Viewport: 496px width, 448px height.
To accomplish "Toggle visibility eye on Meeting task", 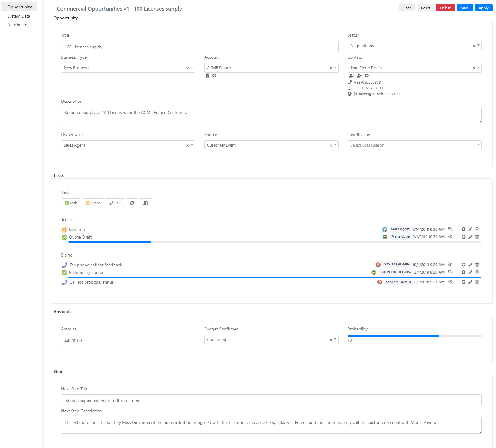I will [450, 229].
